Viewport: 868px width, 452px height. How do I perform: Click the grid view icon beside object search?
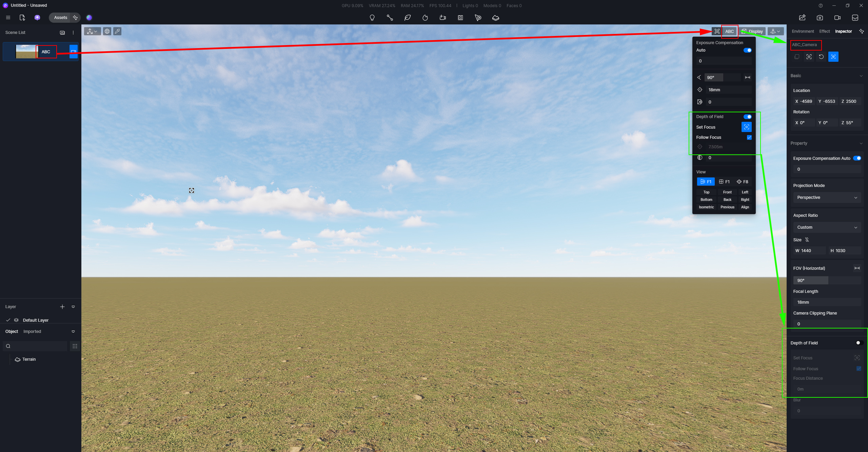point(75,346)
